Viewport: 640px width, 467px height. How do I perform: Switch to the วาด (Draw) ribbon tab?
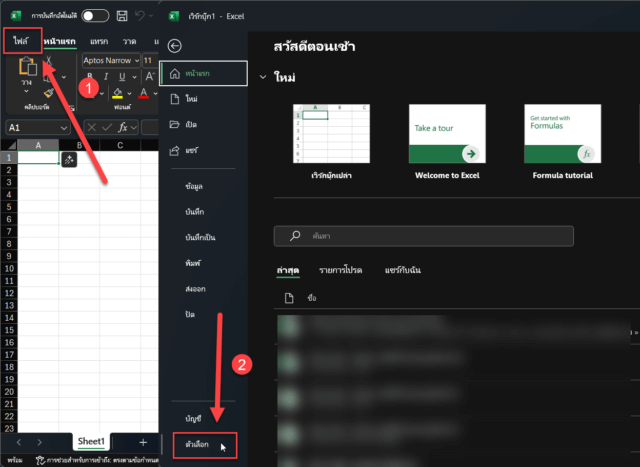point(129,41)
